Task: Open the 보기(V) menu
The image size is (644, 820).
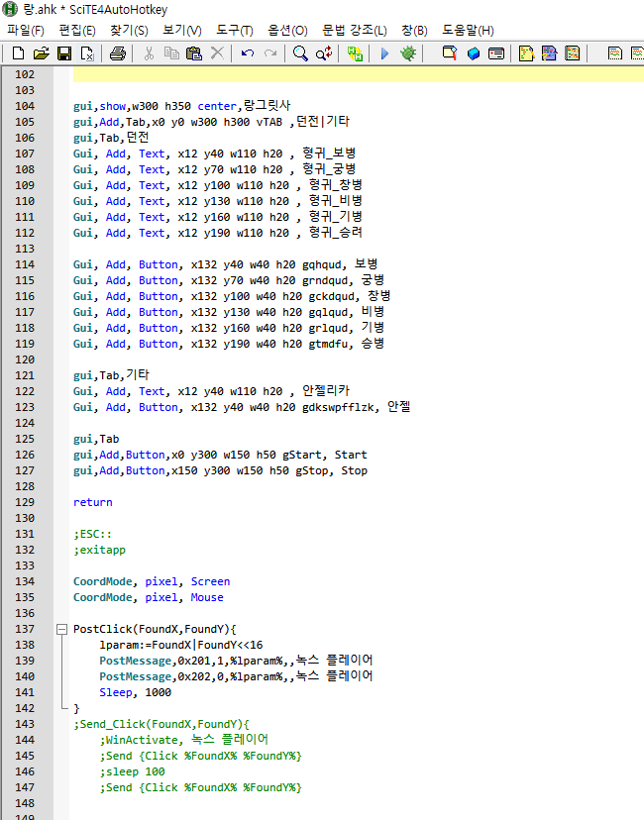Action: coord(181,31)
